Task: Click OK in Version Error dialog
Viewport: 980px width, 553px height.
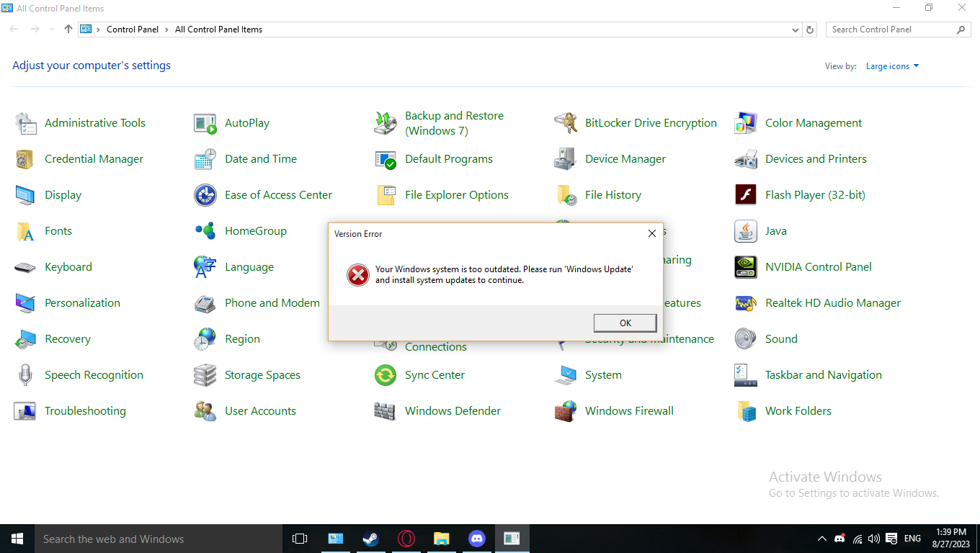Action: [625, 323]
